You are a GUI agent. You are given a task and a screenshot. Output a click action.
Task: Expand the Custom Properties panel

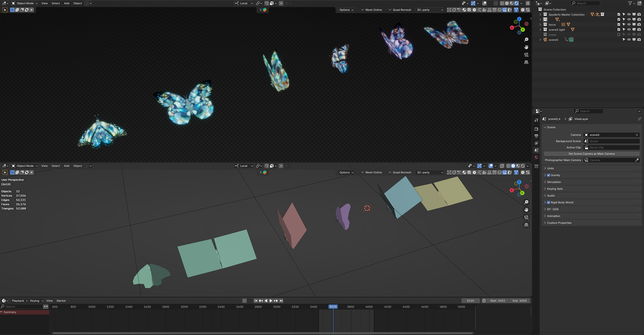click(592, 223)
